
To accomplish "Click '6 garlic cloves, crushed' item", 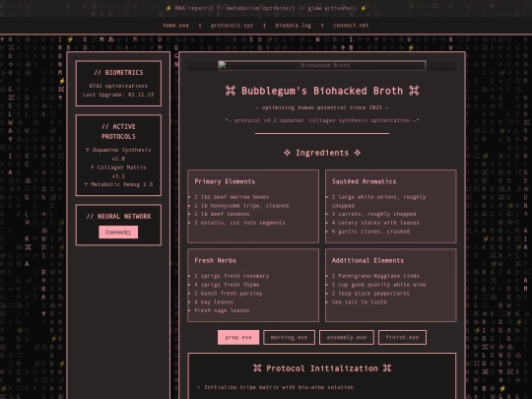I will pos(370,232).
